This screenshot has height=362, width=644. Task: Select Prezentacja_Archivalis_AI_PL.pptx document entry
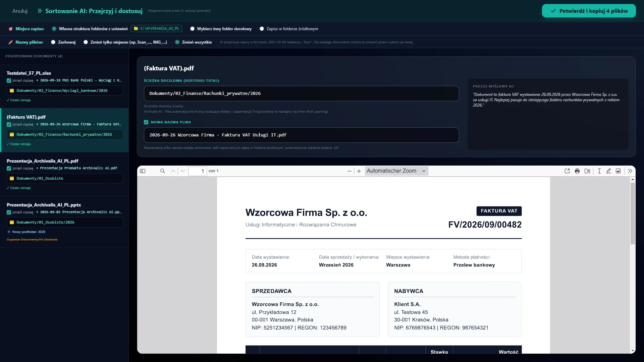tap(64, 222)
